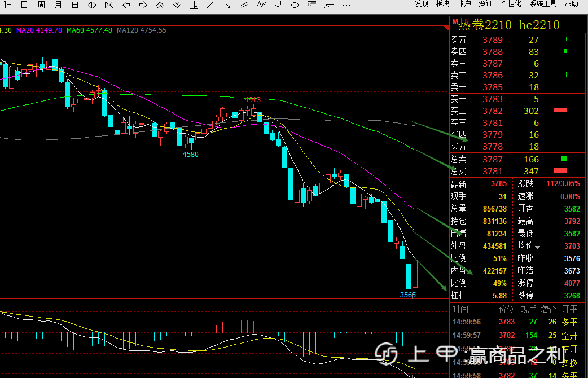Click the double up chevron icon
The height and width of the screenshot is (378, 588).
[x=160, y=5]
